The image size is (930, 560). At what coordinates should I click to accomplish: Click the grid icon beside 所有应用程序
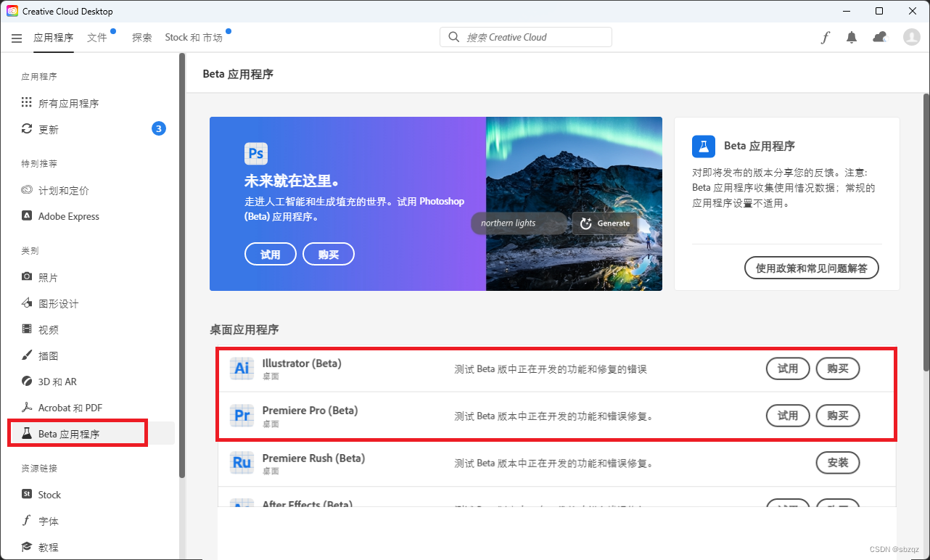coord(27,103)
